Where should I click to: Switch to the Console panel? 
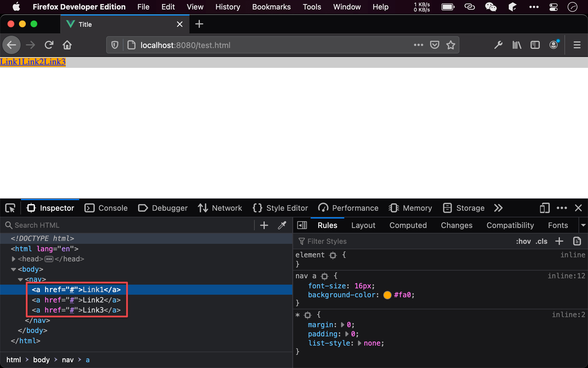point(106,208)
